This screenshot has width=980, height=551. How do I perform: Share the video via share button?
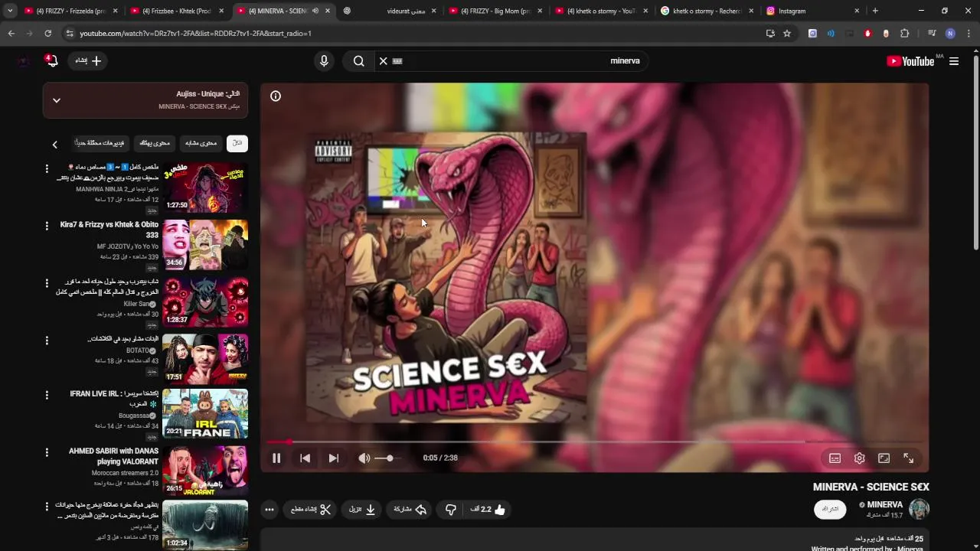coord(410,510)
